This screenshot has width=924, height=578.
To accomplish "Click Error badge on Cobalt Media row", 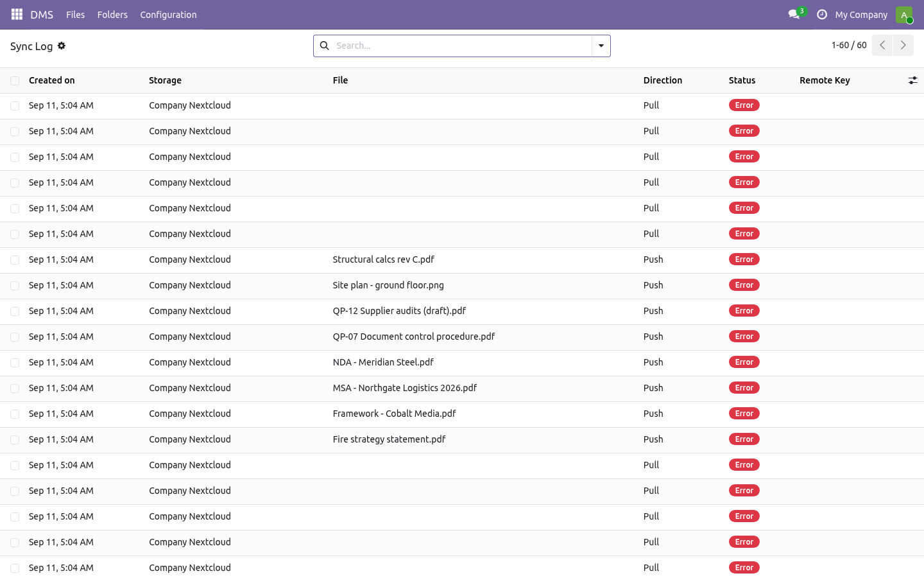I will (744, 414).
